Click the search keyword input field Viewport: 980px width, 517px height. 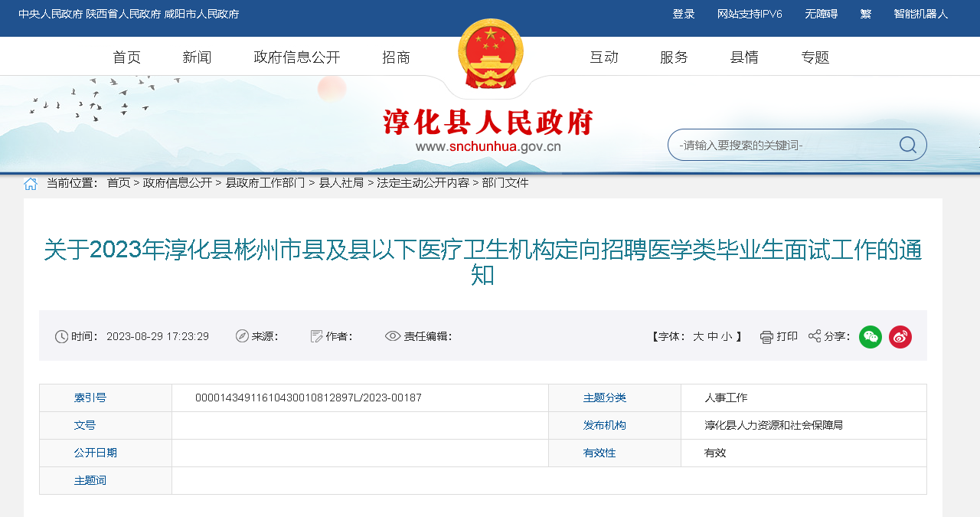tap(785, 145)
